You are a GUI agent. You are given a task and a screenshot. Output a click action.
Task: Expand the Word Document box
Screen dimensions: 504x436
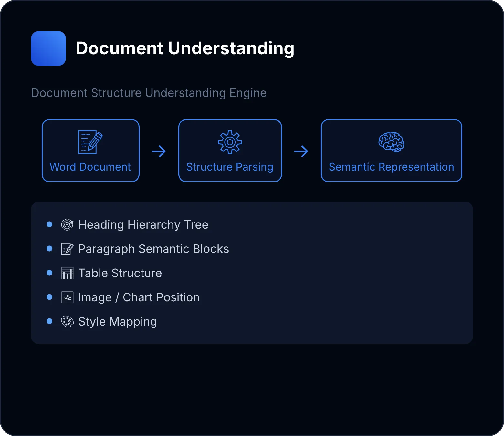pyautogui.click(x=90, y=151)
